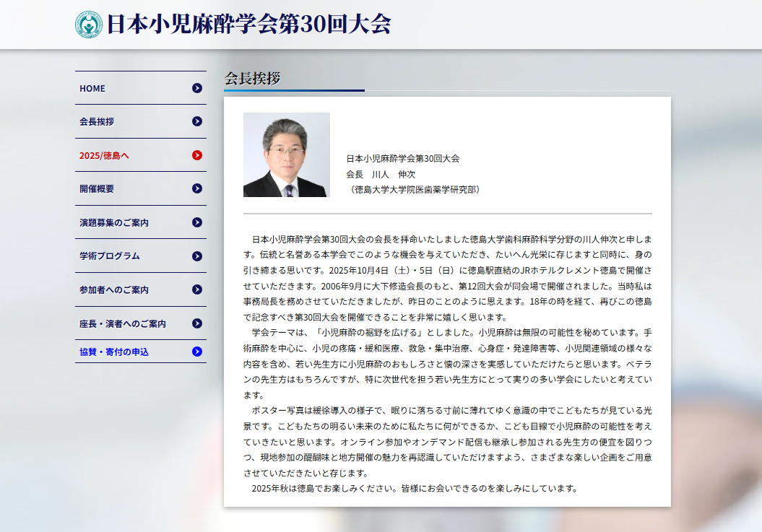The width and height of the screenshot is (762, 532).
Task: Open the site title 日本小児麻酔学会第30回大会 in the header
Action: click(248, 25)
